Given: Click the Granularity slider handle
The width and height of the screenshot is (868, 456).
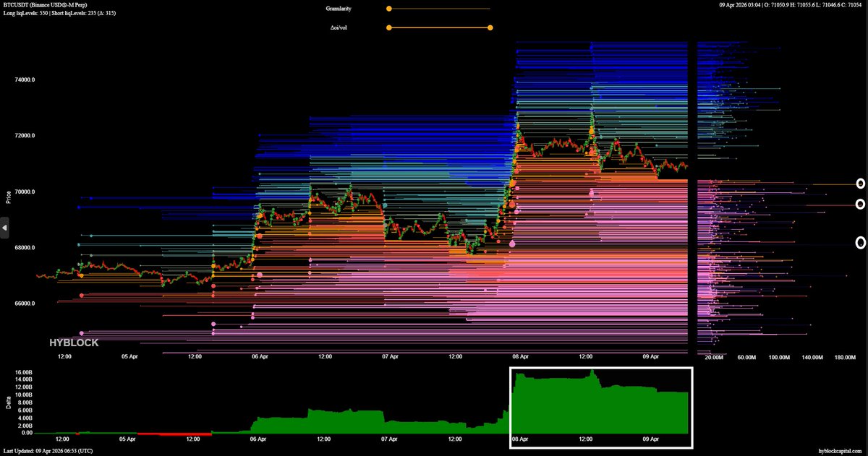Looking at the screenshot, I should [389, 9].
